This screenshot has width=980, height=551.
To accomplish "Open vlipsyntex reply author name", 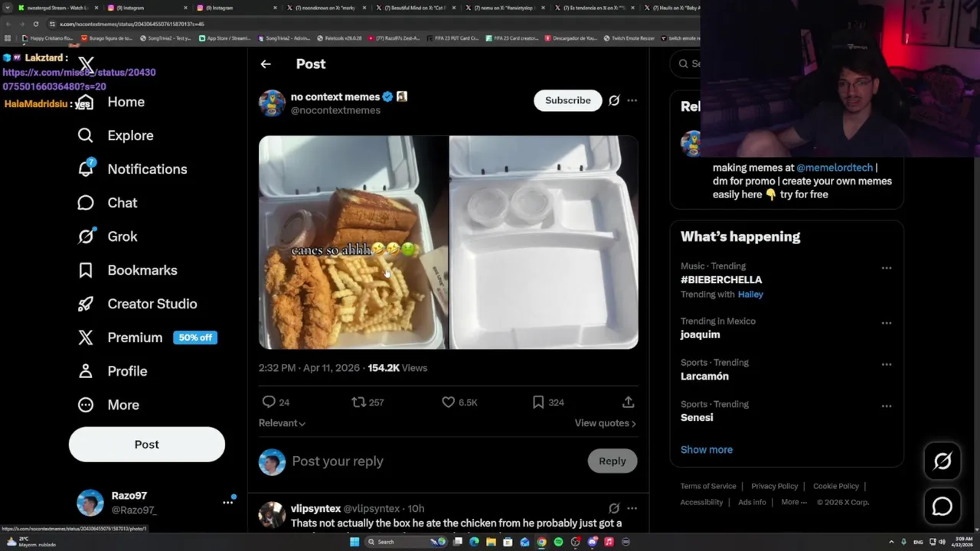I will pyautogui.click(x=315, y=508).
